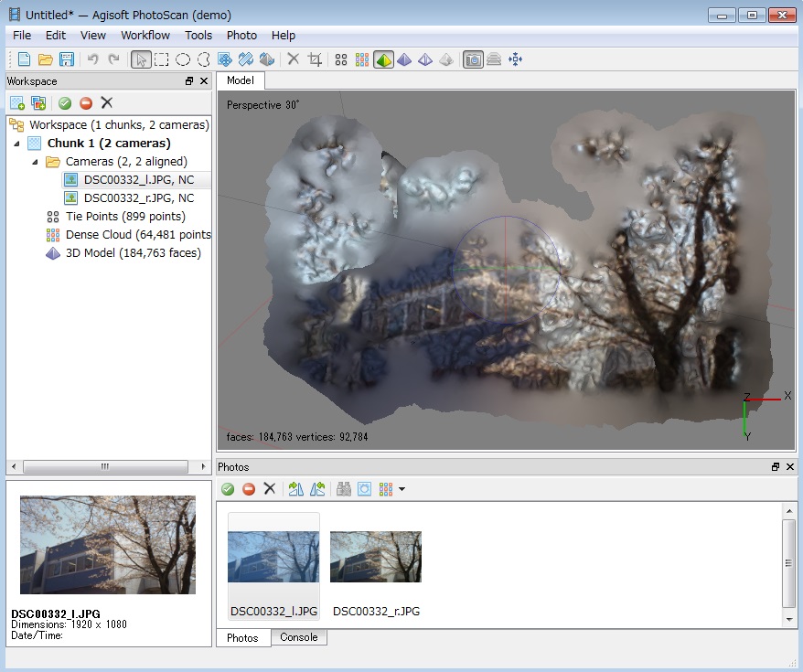Click the Reset View icon

coord(515,59)
